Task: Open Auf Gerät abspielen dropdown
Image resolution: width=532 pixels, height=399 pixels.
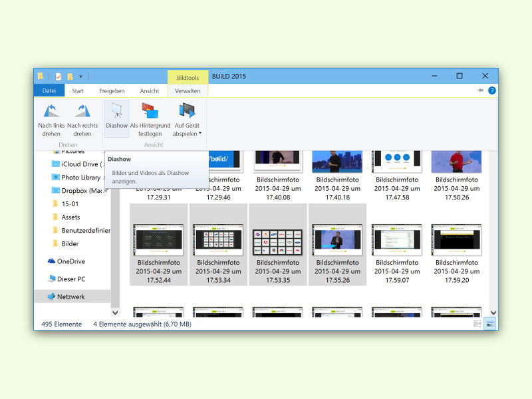Action: click(187, 120)
